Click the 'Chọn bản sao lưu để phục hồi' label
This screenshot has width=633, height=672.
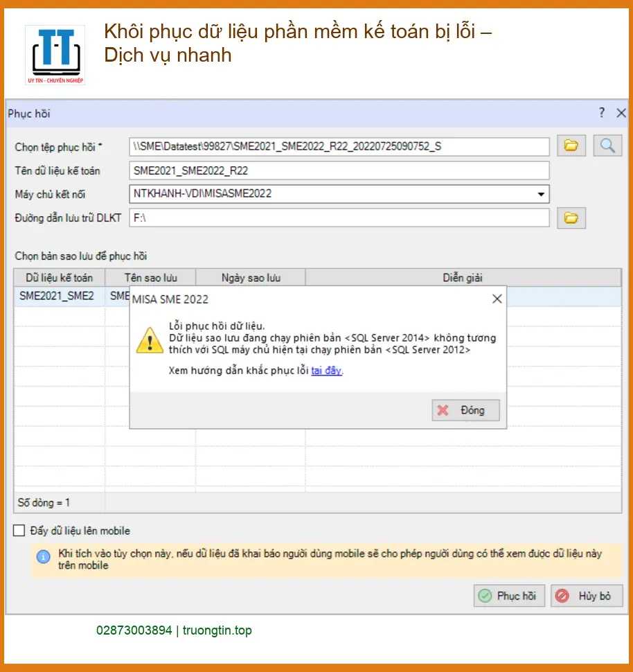click(x=81, y=256)
